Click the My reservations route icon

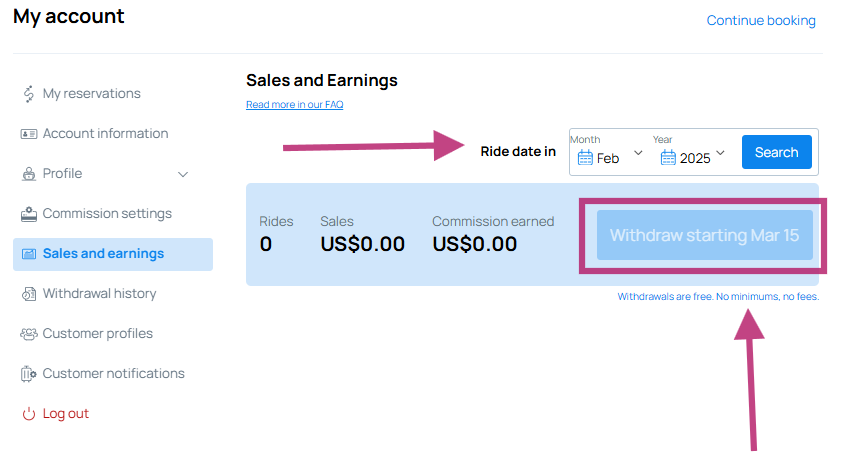[x=28, y=94]
